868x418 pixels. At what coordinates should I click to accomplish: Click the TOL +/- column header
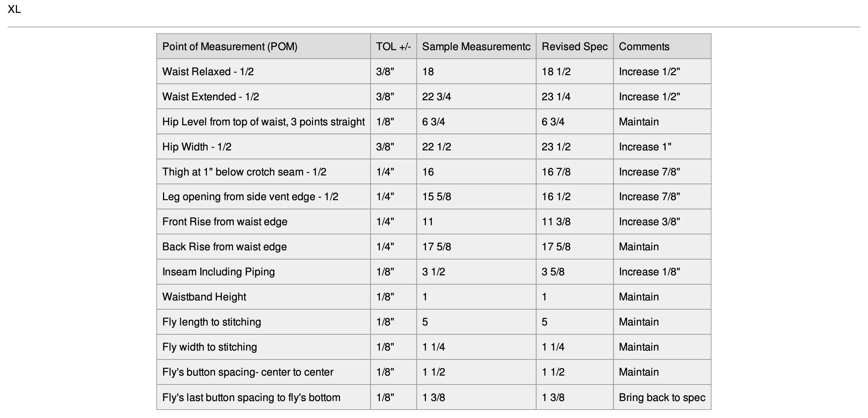coord(393,46)
